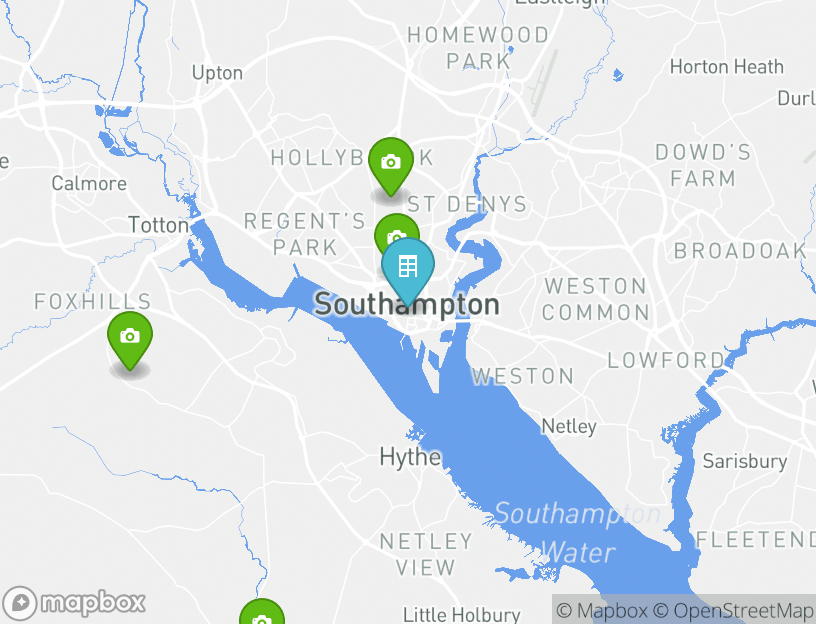Click the Upton place label
This screenshot has height=624, width=816.
pos(218,73)
